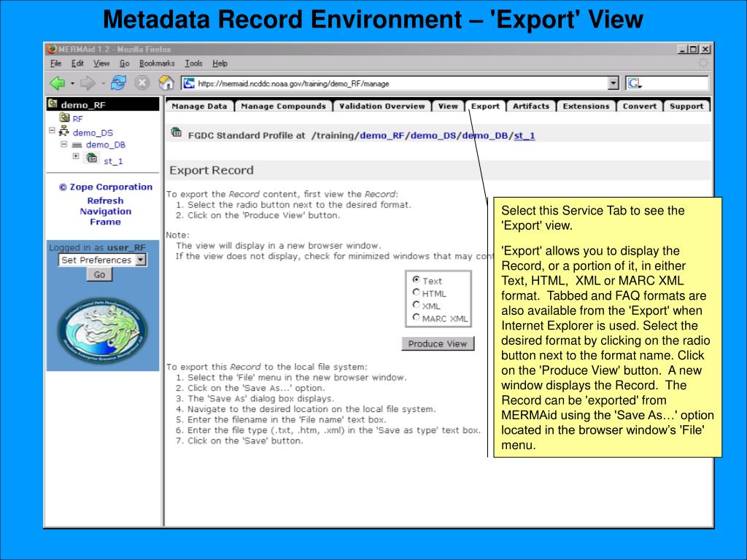Switch to the Artifacts tab
The image size is (747, 560).
coord(531,106)
